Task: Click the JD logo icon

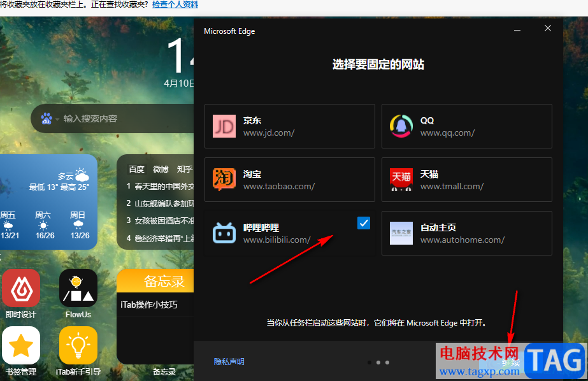Action: point(224,126)
